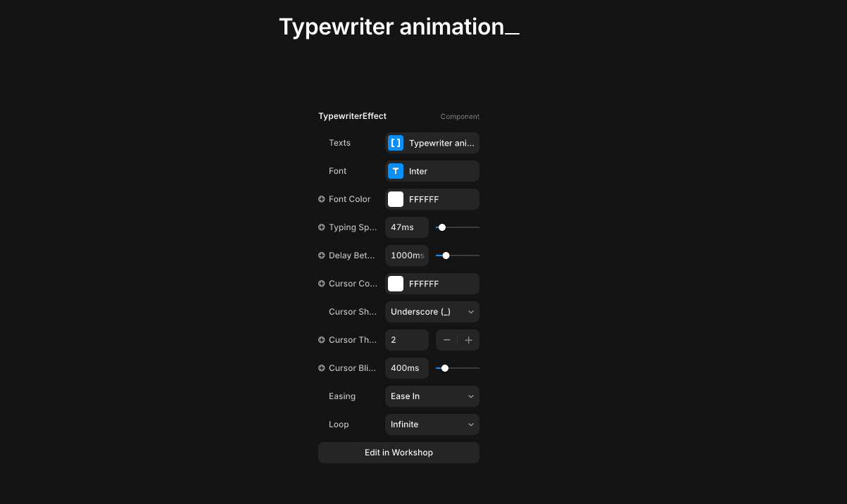Decrease Cursor Thickness with minus button
847x504 pixels.
(446, 340)
